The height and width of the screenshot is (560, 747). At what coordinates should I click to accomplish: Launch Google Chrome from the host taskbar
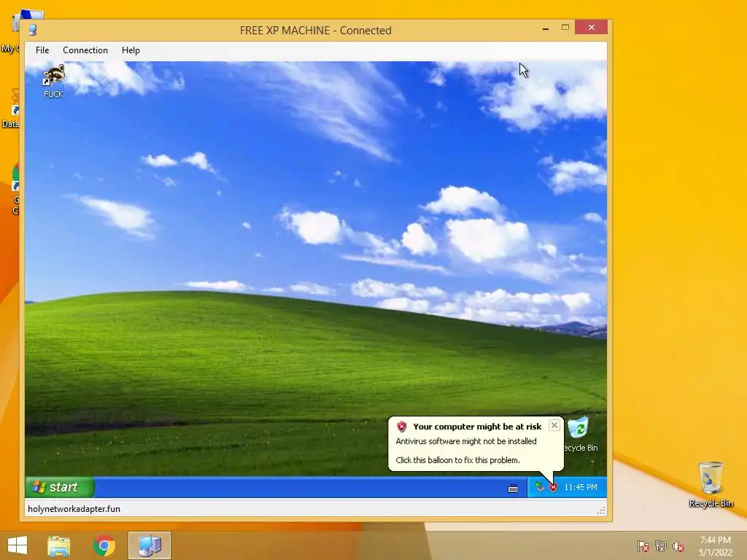click(x=104, y=545)
